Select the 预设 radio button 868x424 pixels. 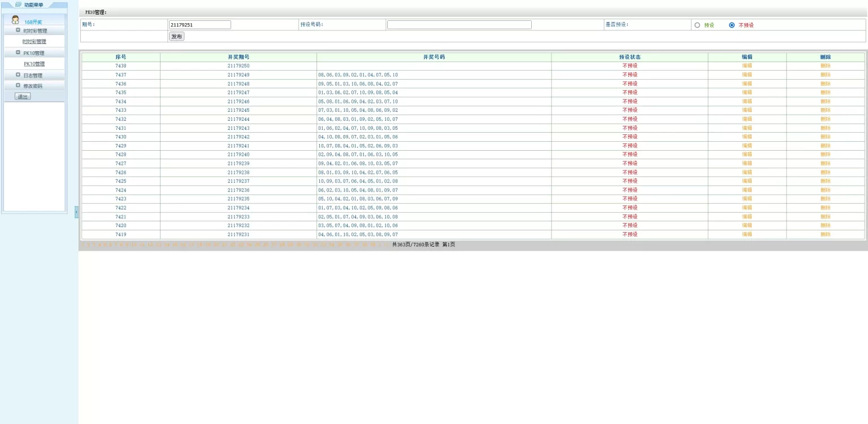tap(697, 25)
